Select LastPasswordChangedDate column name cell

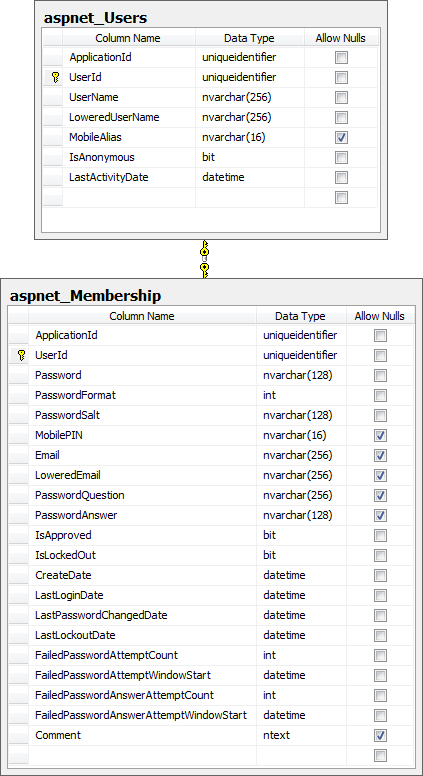142,615
